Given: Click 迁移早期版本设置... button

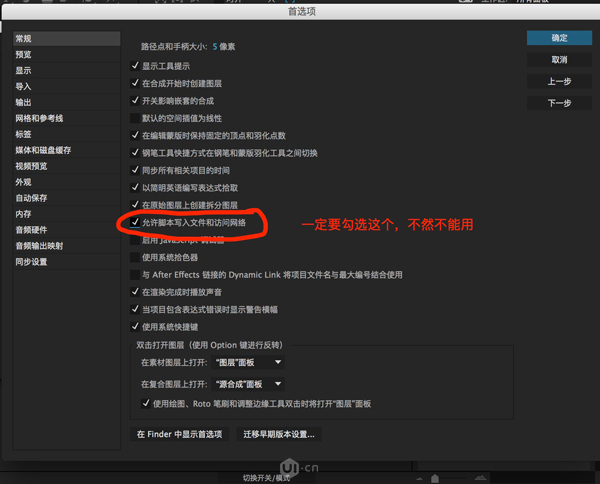Looking at the screenshot, I should tap(278, 434).
